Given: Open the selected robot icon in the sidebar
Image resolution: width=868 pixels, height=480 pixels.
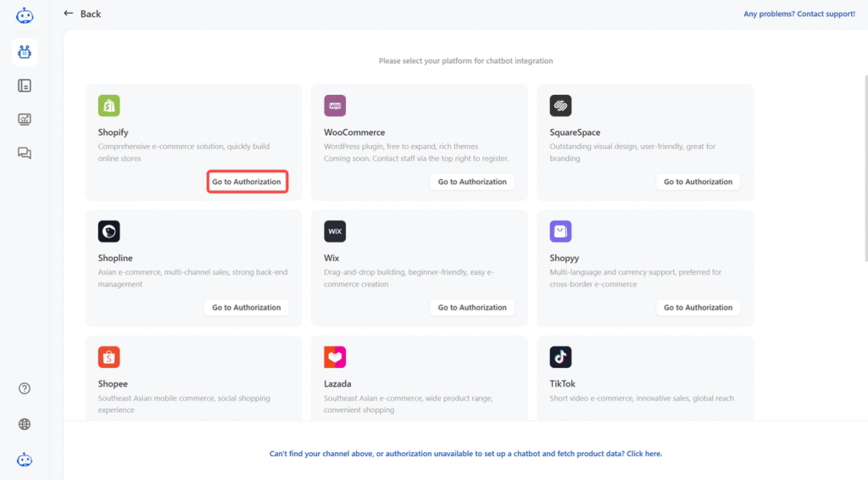Looking at the screenshot, I should point(25,52).
